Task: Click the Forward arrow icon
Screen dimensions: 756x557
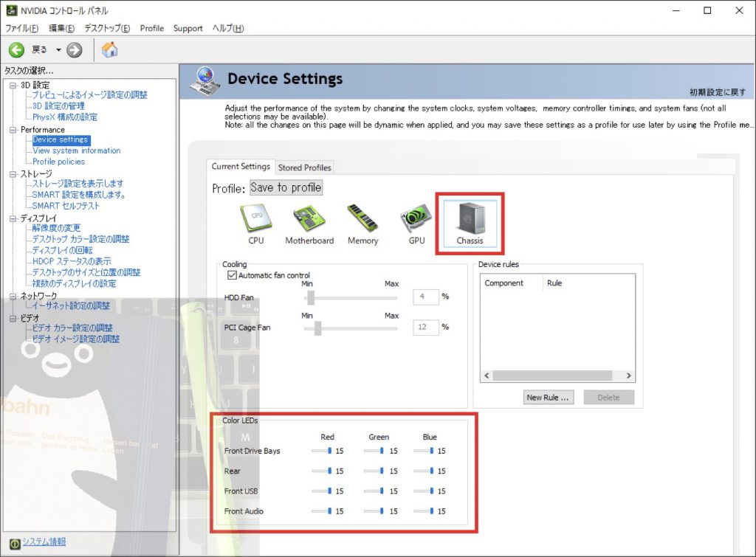Action: [x=75, y=49]
